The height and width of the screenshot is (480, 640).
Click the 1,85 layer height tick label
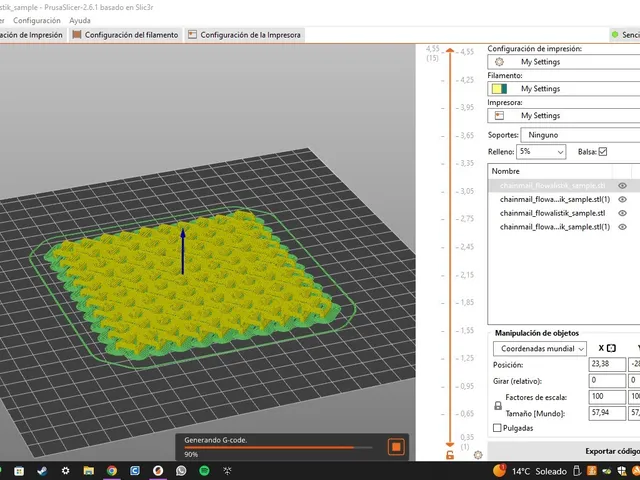pyautogui.click(x=467, y=302)
